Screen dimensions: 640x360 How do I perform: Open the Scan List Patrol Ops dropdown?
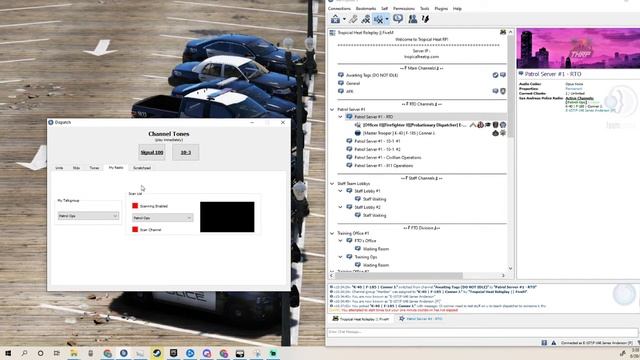162,218
